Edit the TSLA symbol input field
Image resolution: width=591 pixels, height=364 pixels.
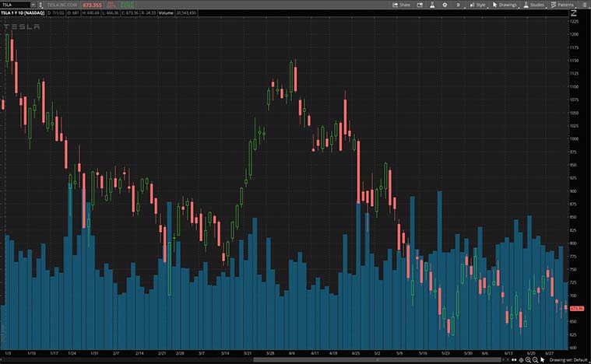[16, 5]
